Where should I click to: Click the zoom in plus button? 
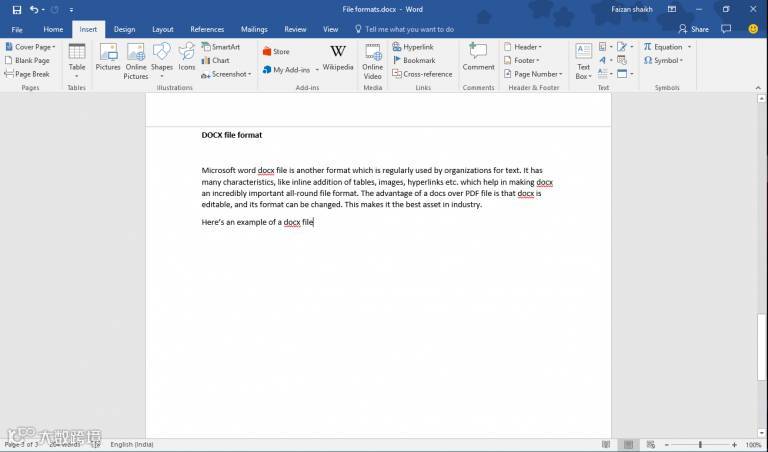pos(734,445)
